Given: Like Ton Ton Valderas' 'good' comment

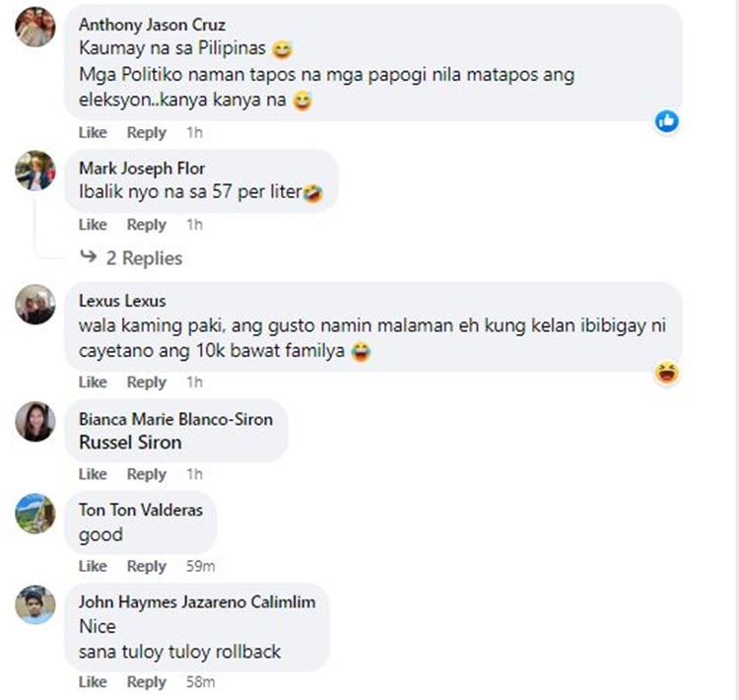Looking at the screenshot, I should point(93,566).
